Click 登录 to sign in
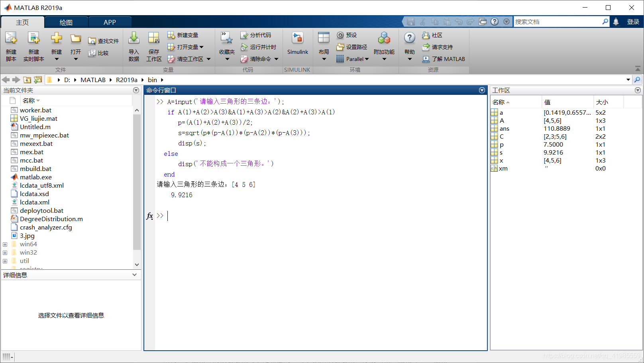 [633, 22]
